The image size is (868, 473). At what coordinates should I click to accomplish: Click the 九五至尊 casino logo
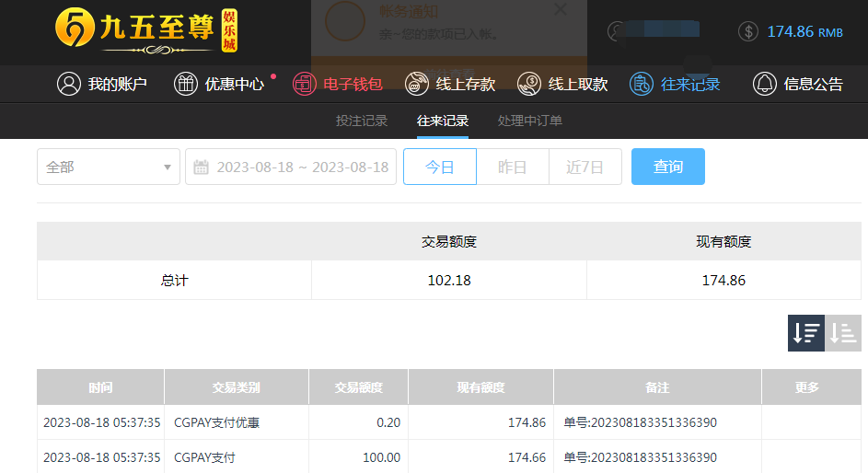tap(146, 31)
